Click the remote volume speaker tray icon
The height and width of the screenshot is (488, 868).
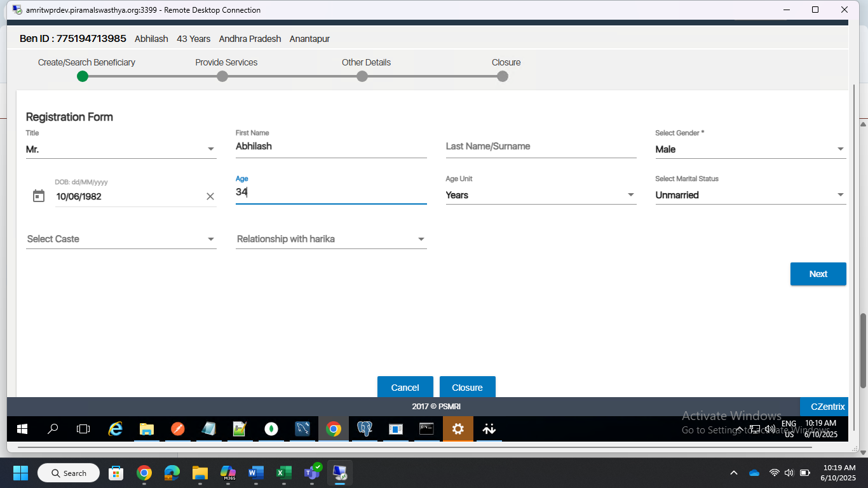pyautogui.click(x=770, y=429)
